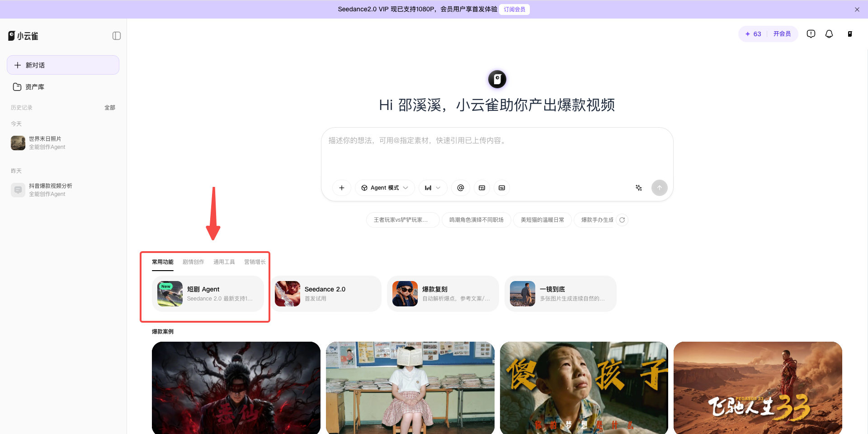Viewport: 868px width, 434px height.
Task: Click the prompt enhance sparkle icon
Action: (639, 188)
